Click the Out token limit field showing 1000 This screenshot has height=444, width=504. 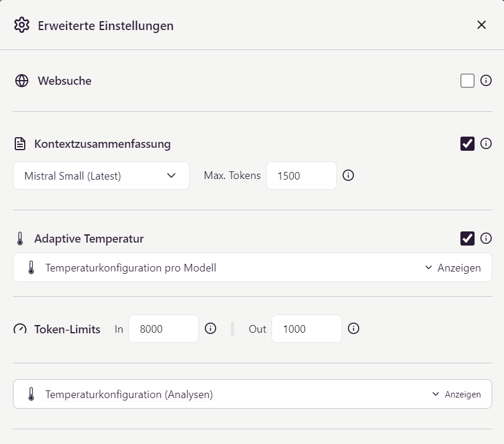(x=307, y=329)
